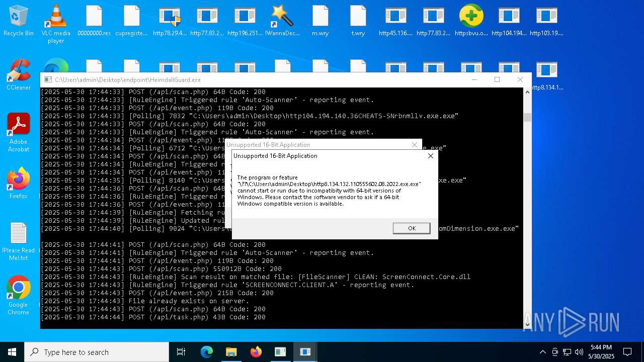
Task: Click the CHEATS-SNrbnmllv.exe.exe polling log line
Action: click(x=250, y=116)
